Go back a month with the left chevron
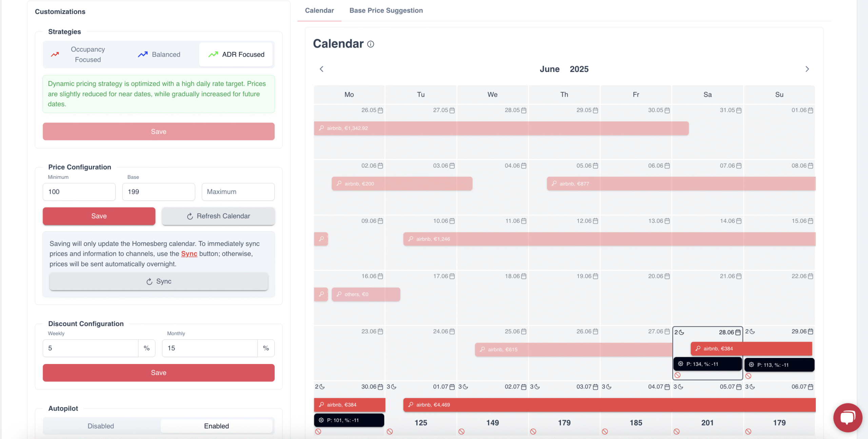868x439 pixels. tap(321, 69)
